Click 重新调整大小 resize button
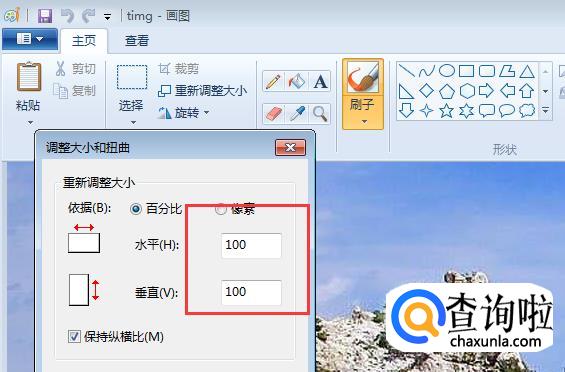The width and height of the screenshot is (565, 372). [203, 90]
